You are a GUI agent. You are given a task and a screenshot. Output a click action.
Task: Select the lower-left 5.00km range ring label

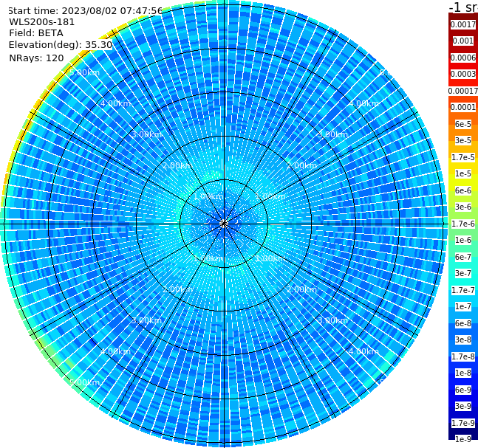(84, 382)
